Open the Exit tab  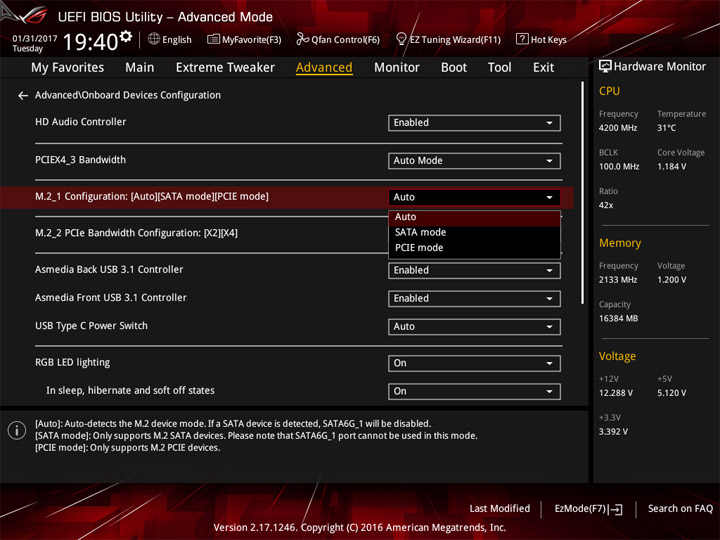click(543, 68)
